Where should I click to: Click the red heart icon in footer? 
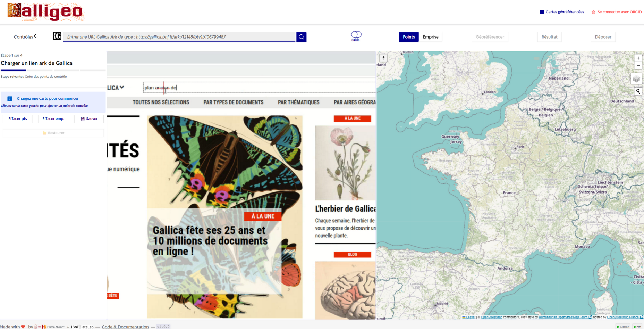coord(23,327)
